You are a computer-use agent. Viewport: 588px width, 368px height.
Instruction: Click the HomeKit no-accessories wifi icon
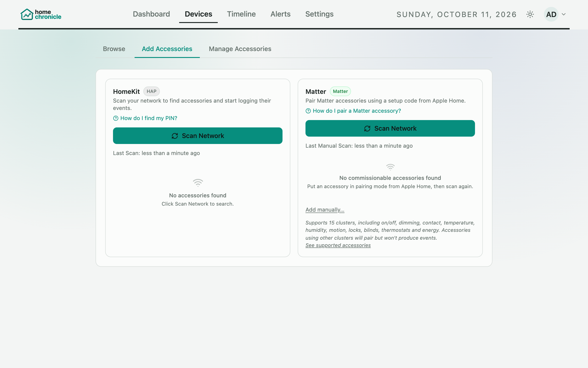click(198, 183)
